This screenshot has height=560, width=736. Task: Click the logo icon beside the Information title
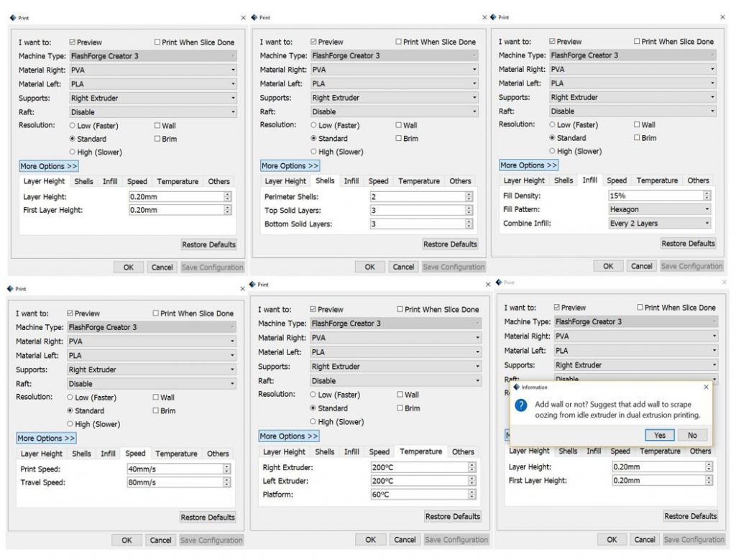pyautogui.click(x=517, y=387)
